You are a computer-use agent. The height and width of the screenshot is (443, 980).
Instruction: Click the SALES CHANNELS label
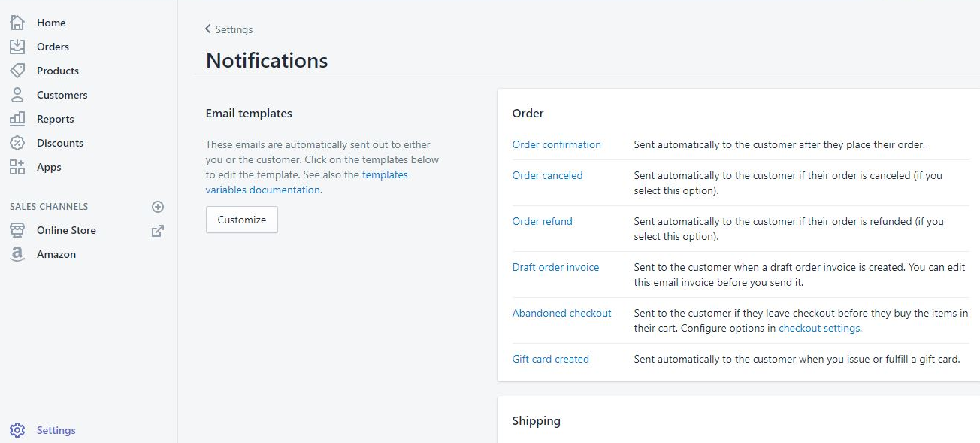pyautogui.click(x=49, y=207)
